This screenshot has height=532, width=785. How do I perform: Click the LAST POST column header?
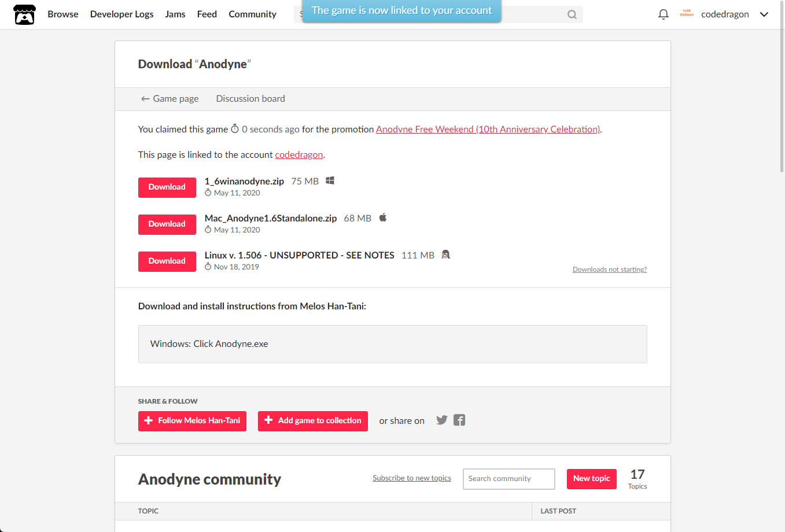(x=558, y=511)
